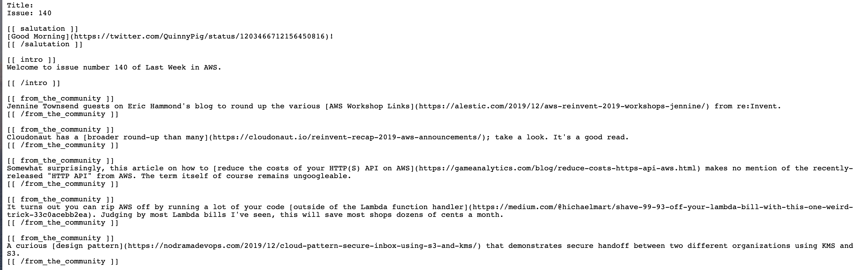Click the nodramadevops.com design pattern URL
This screenshot has height=270, width=868.
pyautogui.click(x=304, y=246)
